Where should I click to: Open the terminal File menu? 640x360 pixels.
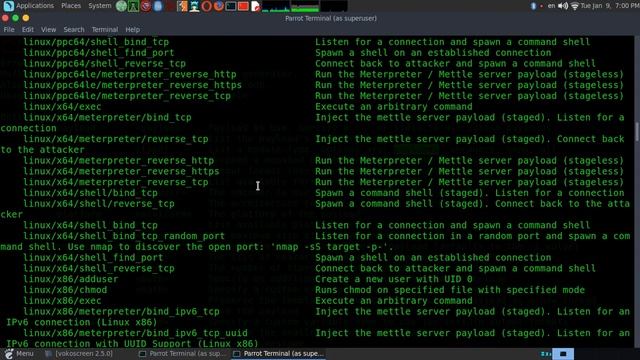[x=9, y=29]
